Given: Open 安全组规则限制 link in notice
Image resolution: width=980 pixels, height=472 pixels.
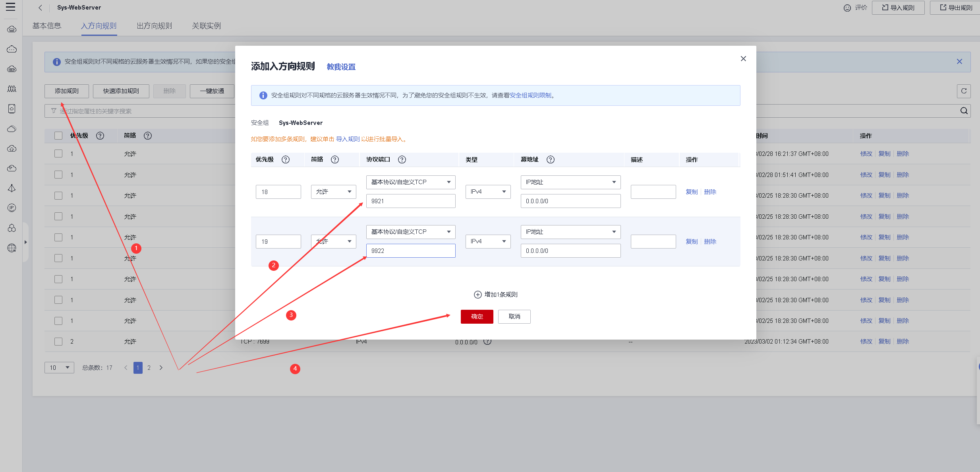Looking at the screenshot, I should coord(530,95).
